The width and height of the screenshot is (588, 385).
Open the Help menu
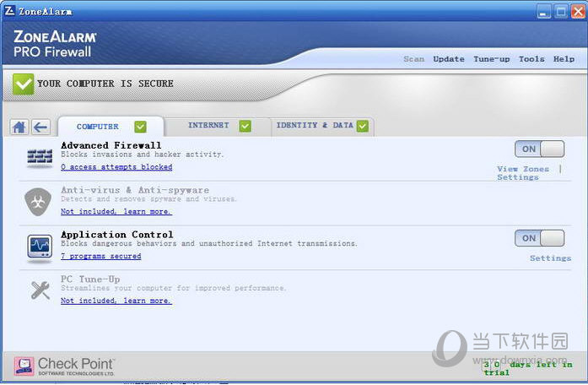tap(564, 59)
